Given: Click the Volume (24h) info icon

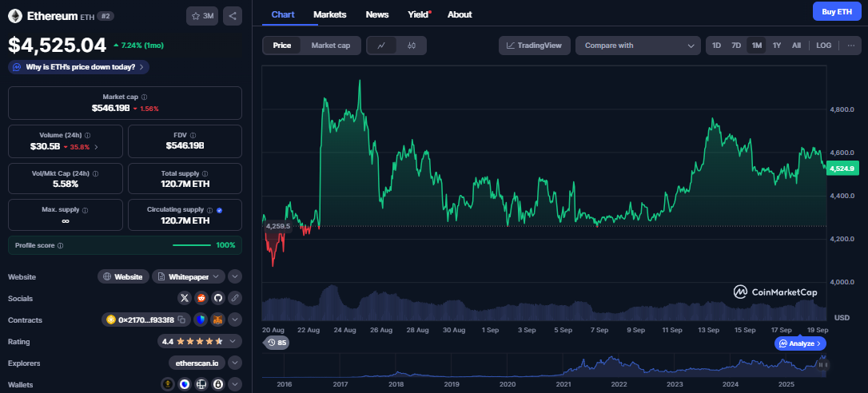Looking at the screenshot, I should [87, 135].
